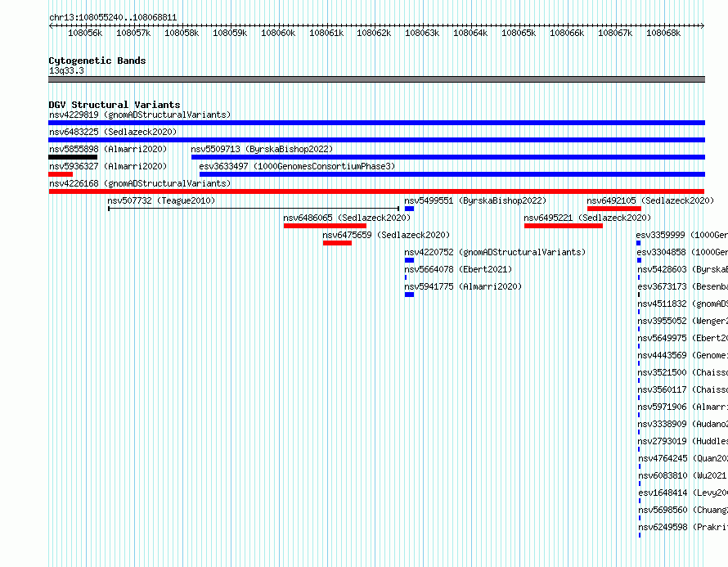Open variant nsv3955052
The height and width of the screenshot is (567, 728).
(x=682, y=321)
